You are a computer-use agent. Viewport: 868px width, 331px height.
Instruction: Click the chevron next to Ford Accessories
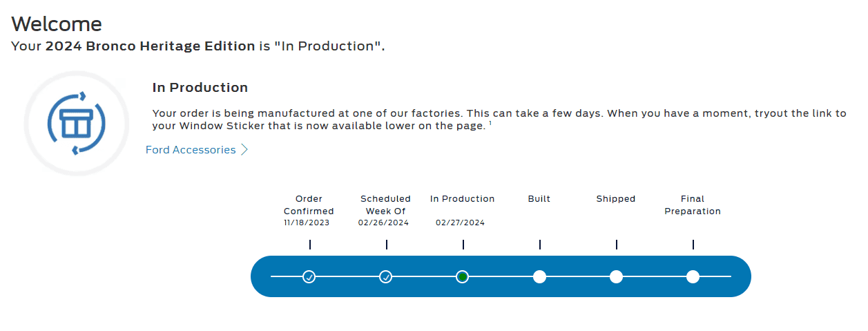[244, 150]
